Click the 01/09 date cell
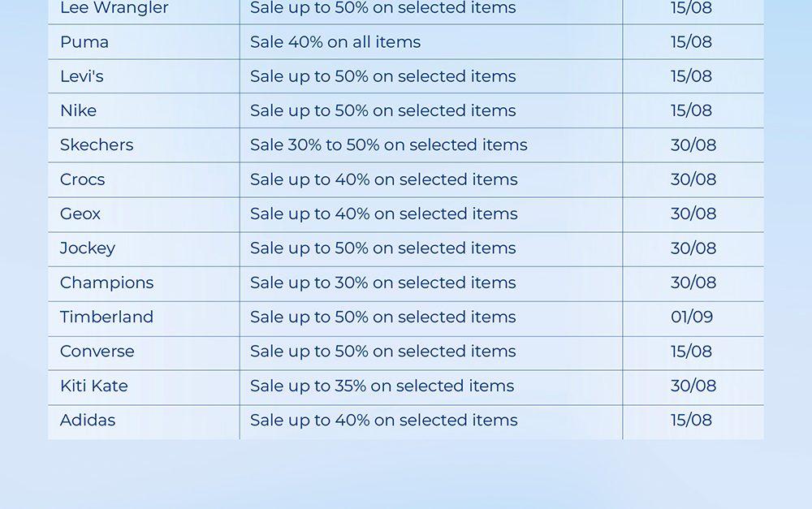This screenshot has height=509, width=812. [692, 317]
